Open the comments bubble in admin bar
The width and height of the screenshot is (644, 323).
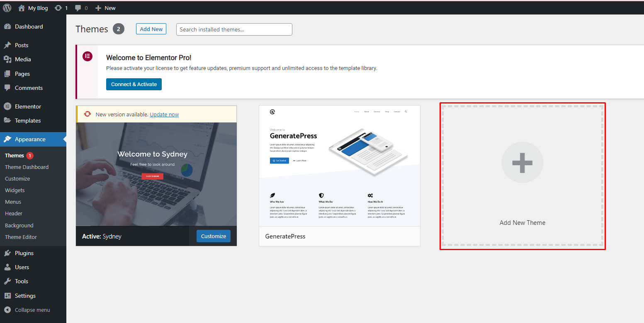click(78, 8)
